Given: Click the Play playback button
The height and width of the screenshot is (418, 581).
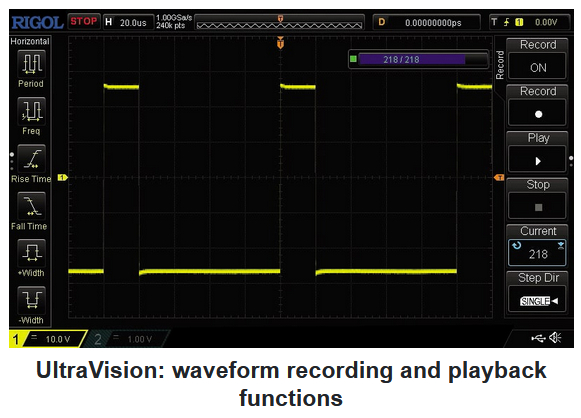Looking at the screenshot, I should pyautogui.click(x=538, y=160).
